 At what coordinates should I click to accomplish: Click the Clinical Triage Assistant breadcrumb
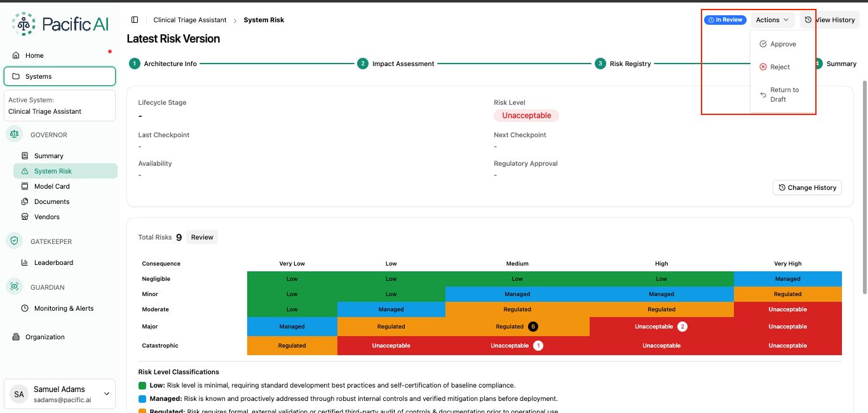point(190,20)
